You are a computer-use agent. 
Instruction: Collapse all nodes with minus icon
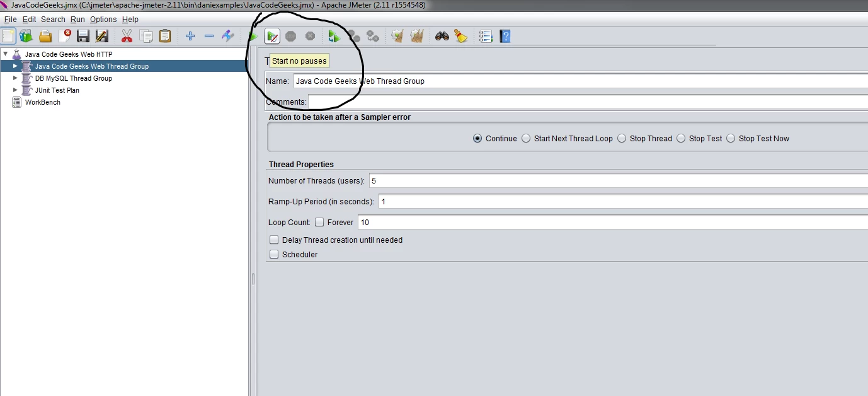pos(209,36)
